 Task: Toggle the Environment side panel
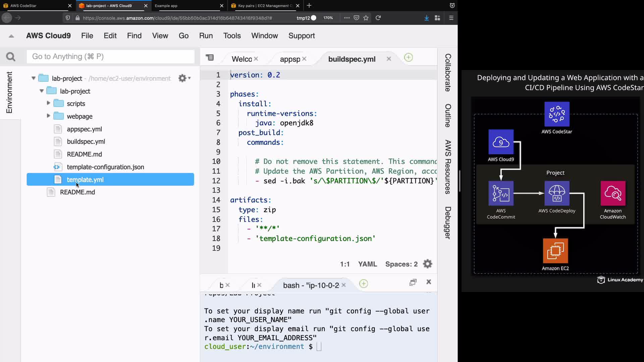[x=9, y=93]
